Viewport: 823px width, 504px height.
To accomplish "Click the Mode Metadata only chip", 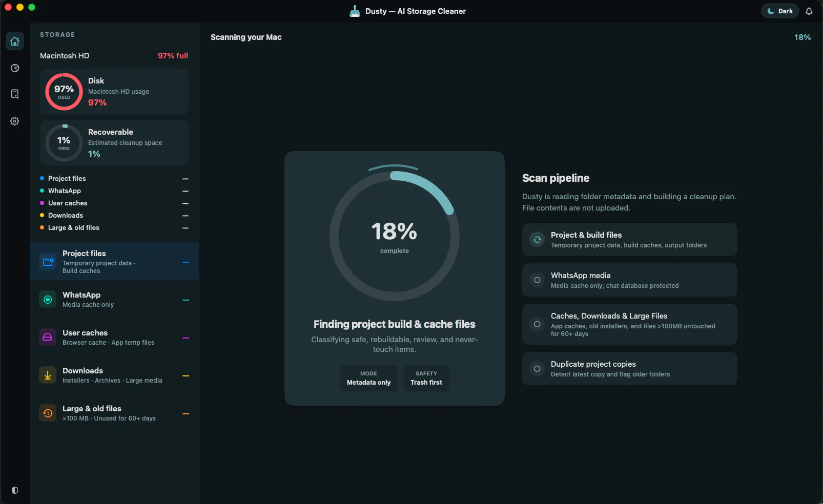I will 369,378.
